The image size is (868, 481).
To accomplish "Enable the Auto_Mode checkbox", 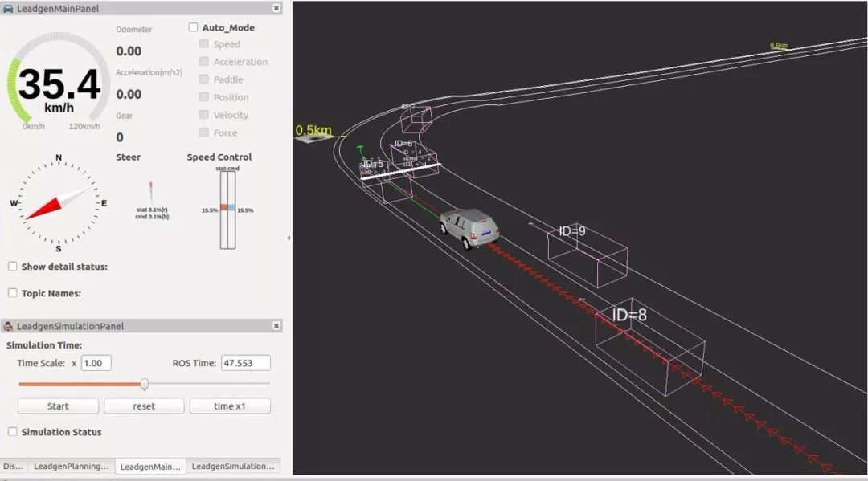I will (194, 27).
